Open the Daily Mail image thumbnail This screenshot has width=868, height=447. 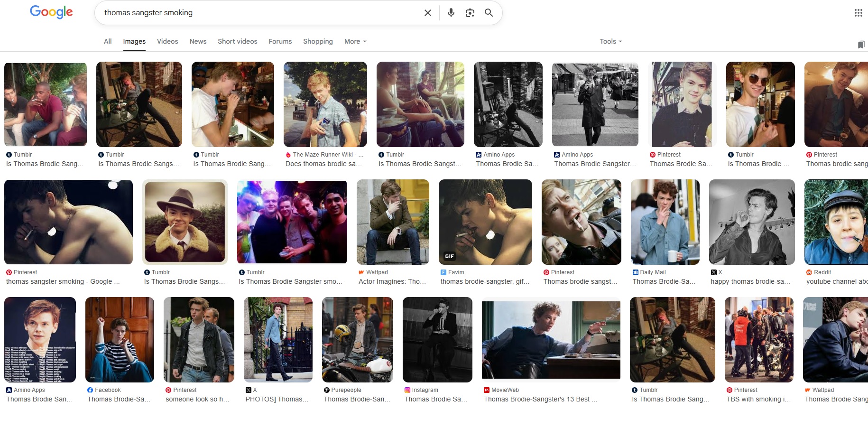coord(665,222)
